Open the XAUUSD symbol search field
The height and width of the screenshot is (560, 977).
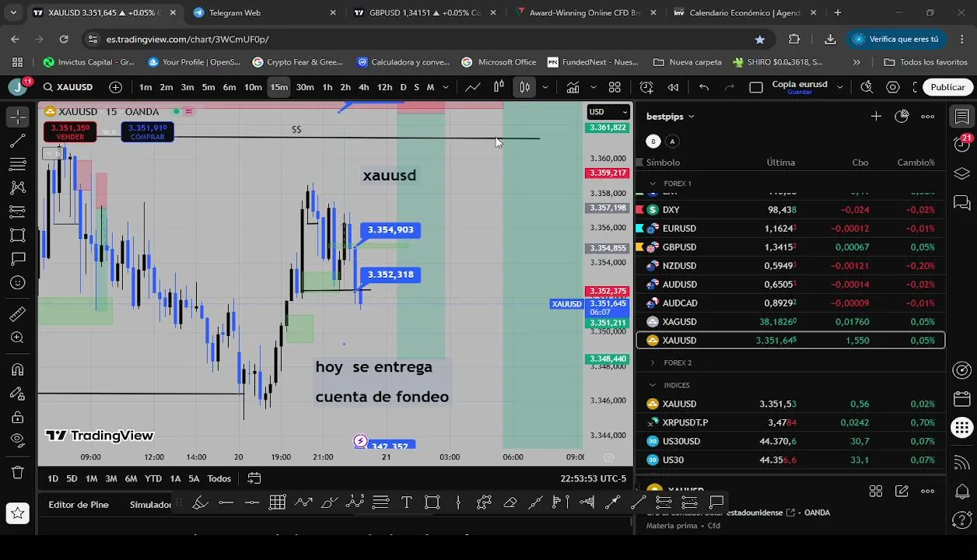[68, 87]
